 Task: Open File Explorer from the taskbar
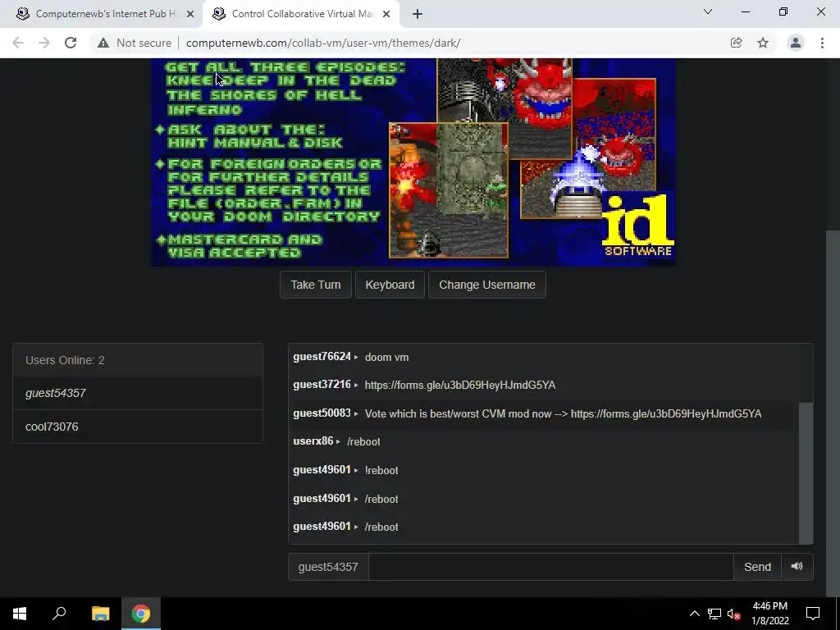[x=100, y=614]
